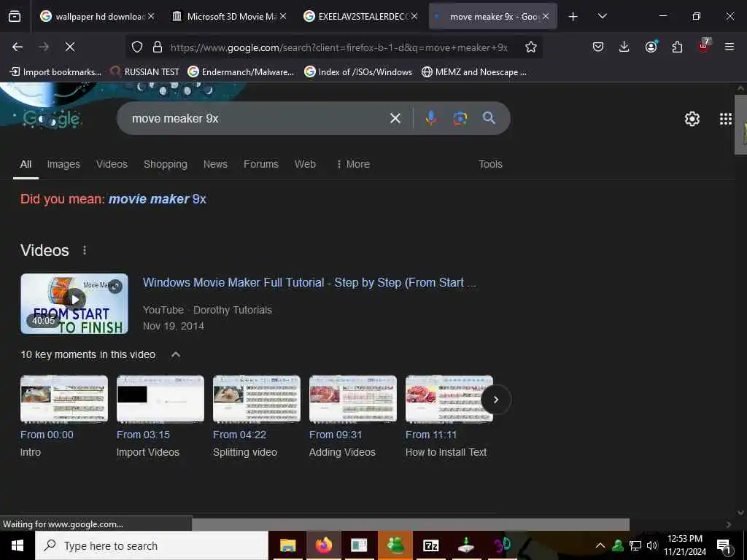Open the Save to Pocket button
The height and width of the screenshot is (560, 747).
point(598,47)
